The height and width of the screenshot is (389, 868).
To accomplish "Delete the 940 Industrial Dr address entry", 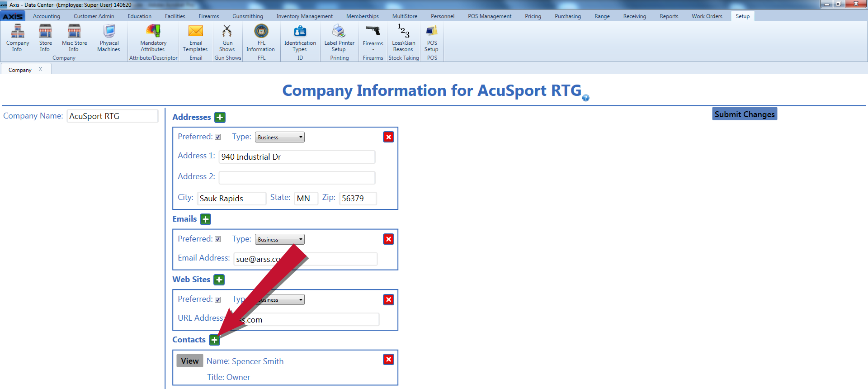I will click(x=388, y=137).
